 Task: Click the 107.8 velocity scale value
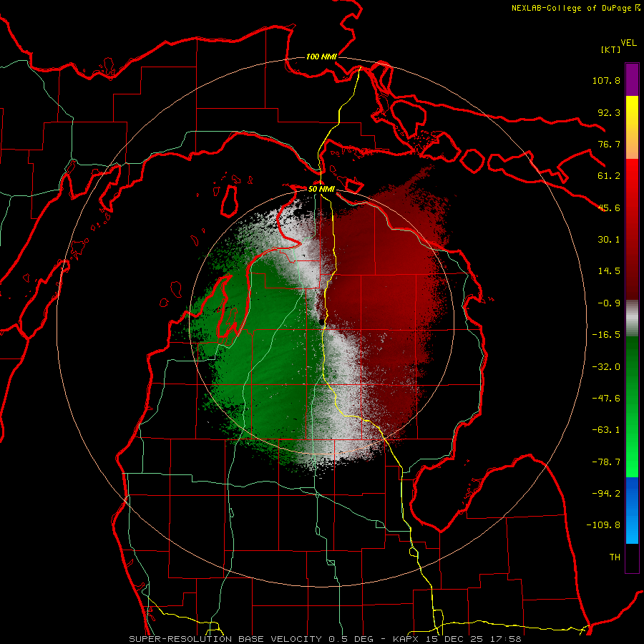(606, 81)
